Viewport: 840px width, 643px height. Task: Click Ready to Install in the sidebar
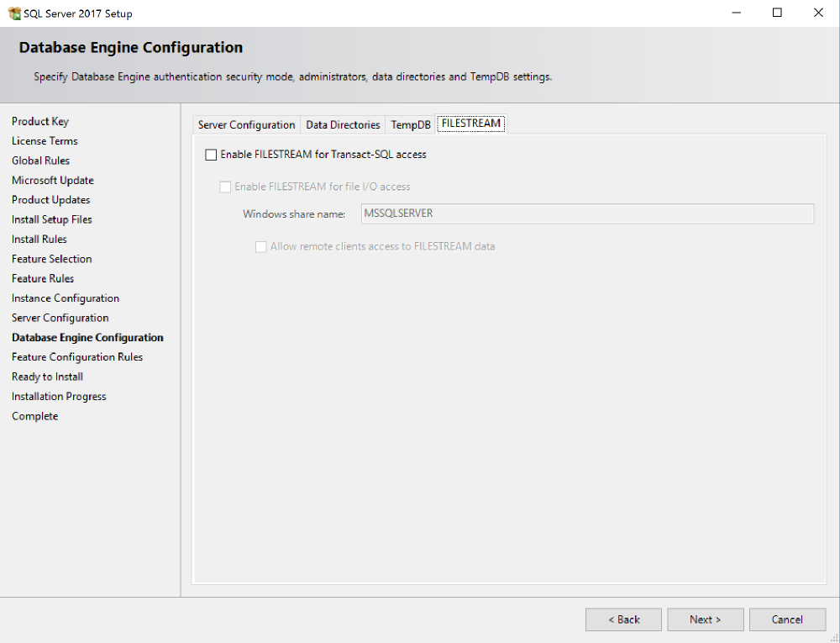(x=47, y=377)
